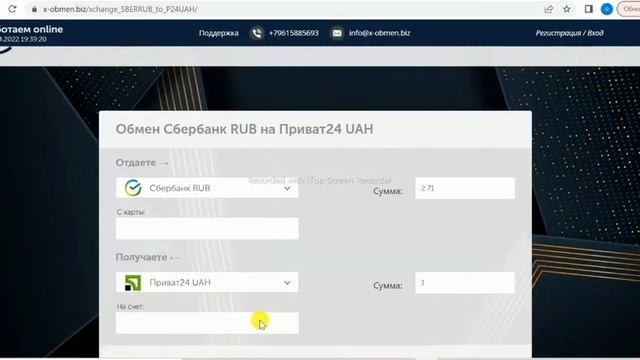The height and width of the screenshot is (360, 640).
Task: View site info via lock icon
Action: click(x=34, y=9)
